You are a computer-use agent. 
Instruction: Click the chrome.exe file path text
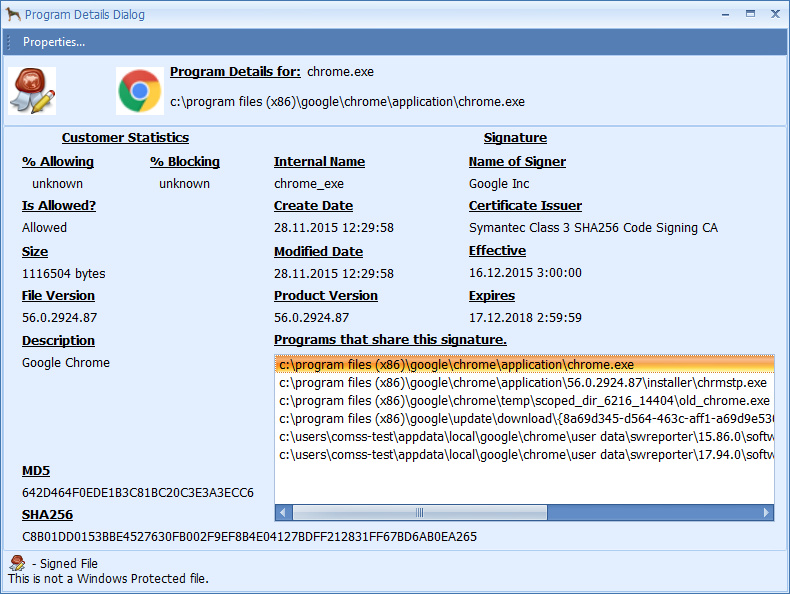click(x=347, y=102)
